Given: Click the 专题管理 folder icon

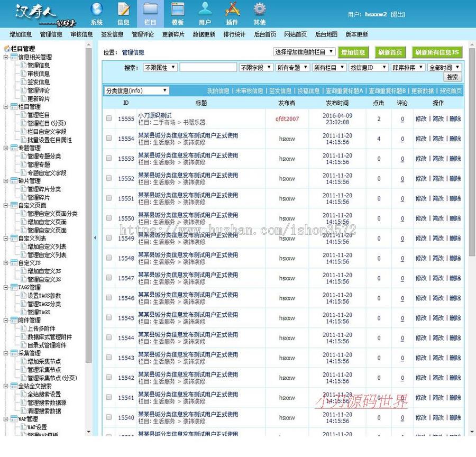Looking at the screenshot, I should [x=14, y=148].
